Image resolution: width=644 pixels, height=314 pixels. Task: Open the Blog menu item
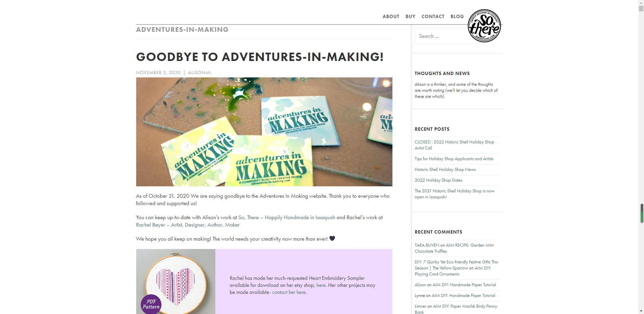point(457,16)
